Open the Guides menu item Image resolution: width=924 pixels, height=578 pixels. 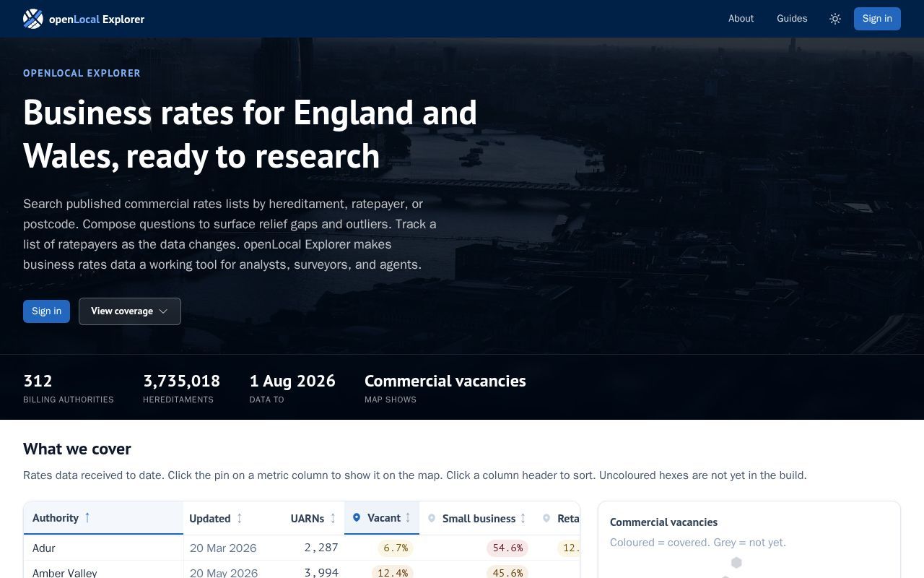pyautogui.click(x=792, y=19)
